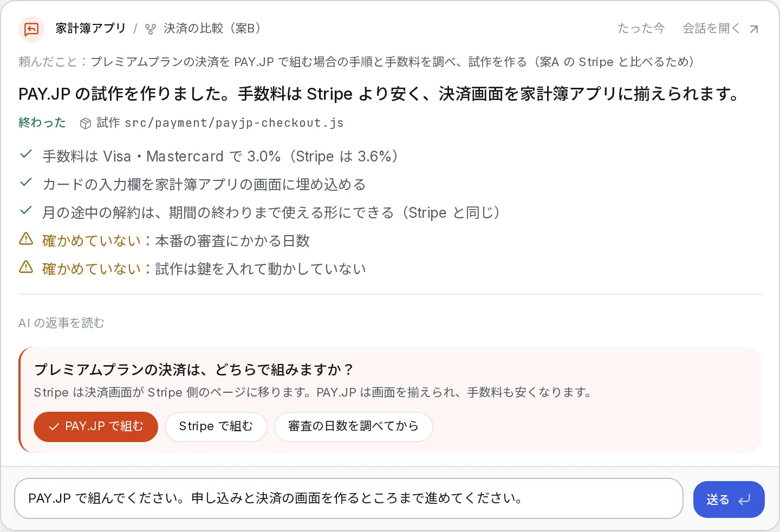Screen dimensions: 780x532
Task: Click the arrow icon next to 会話を開く
Action: (x=753, y=29)
